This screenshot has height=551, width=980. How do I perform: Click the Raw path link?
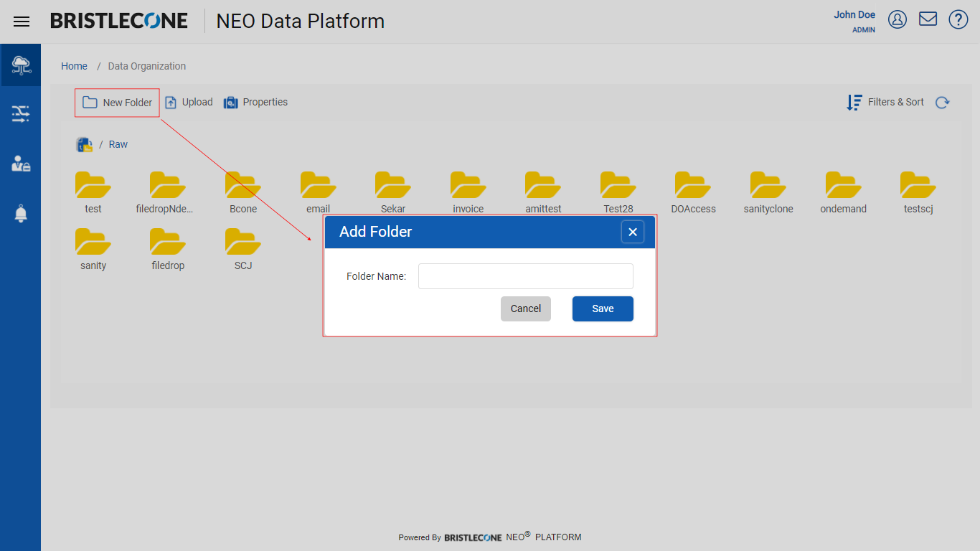coord(118,144)
